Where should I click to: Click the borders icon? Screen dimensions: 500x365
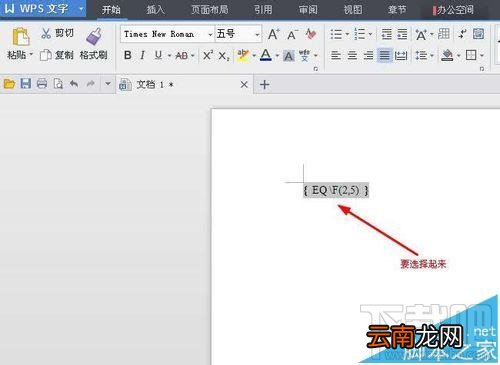471,55
